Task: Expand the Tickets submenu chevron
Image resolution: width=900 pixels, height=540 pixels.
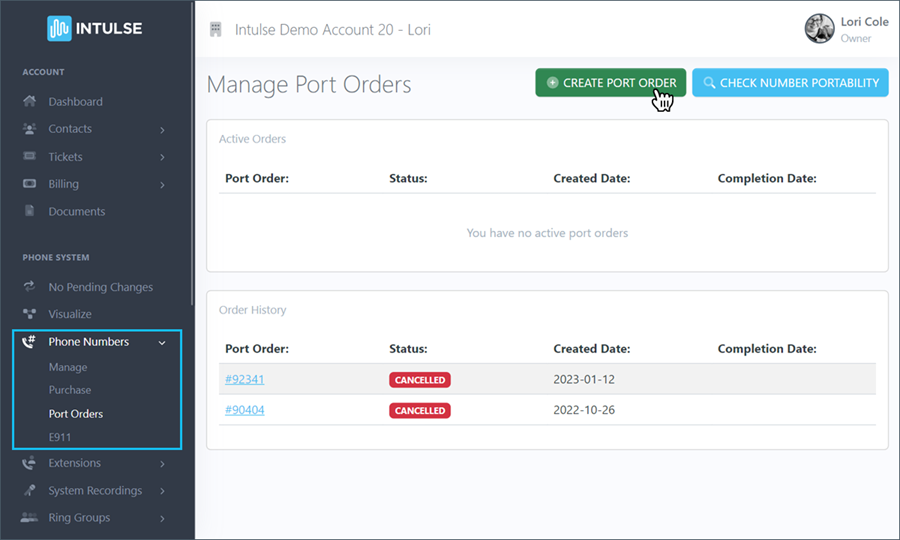Action: [162, 157]
